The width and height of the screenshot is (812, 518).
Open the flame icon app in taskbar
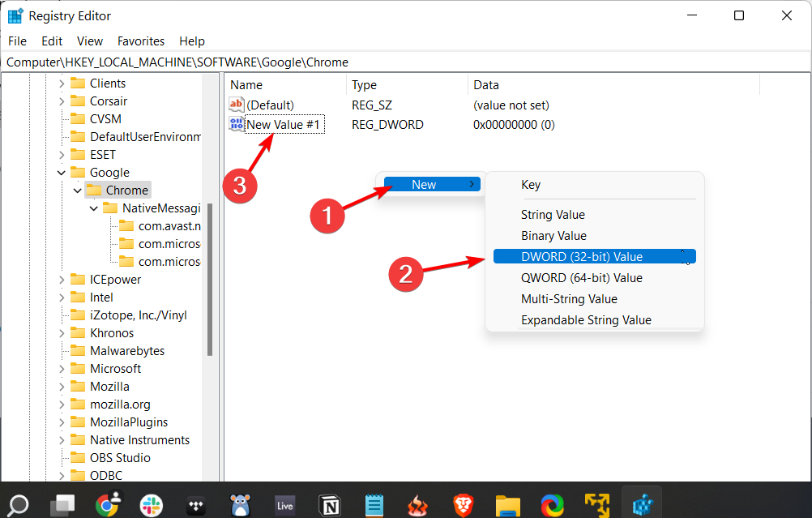click(418, 506)
